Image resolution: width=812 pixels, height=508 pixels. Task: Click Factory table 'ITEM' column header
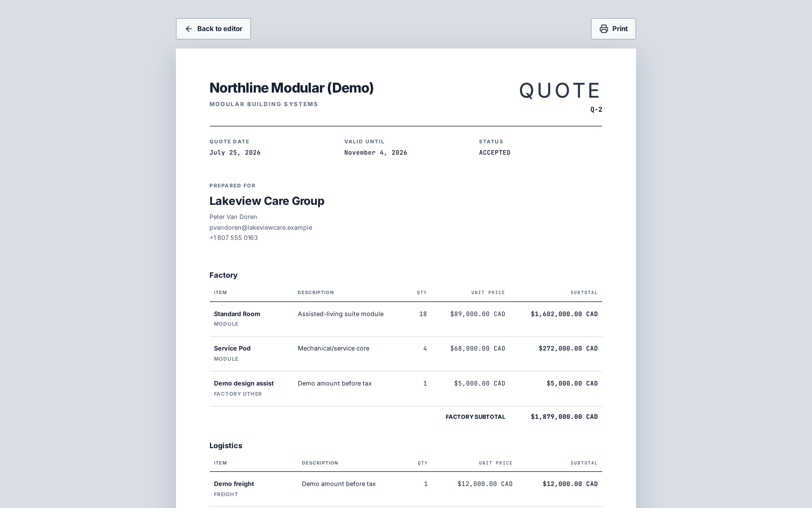(220, 293)
